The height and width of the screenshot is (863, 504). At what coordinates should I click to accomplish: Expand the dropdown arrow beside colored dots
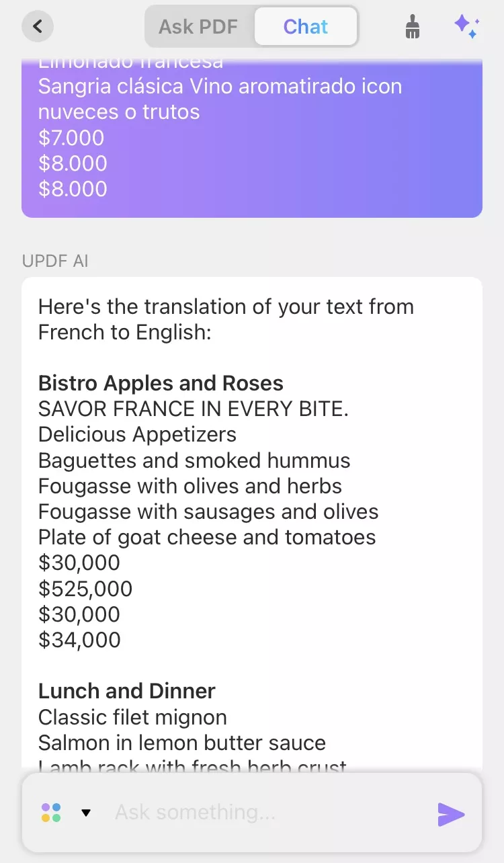[86, 813]
